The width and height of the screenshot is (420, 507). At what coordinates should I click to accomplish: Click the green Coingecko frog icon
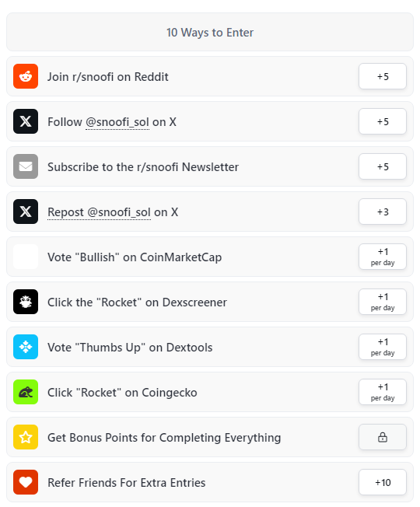[26, 392]
